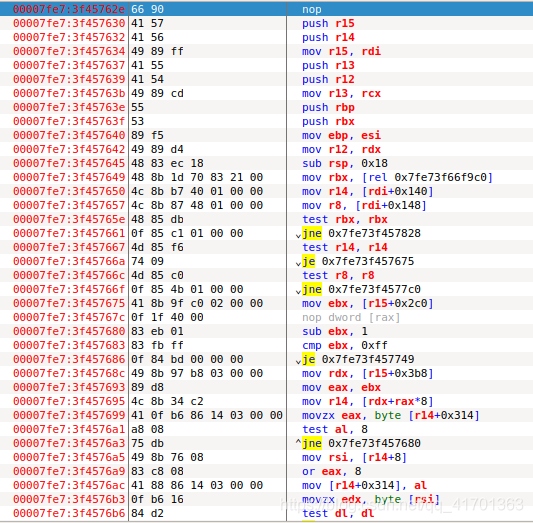Click 'mov r8, [rdi+0x148]' instruction
Image resolution: width=533 pixels, height=523 pixels.
pyautogui.click(x=364, y=205)
